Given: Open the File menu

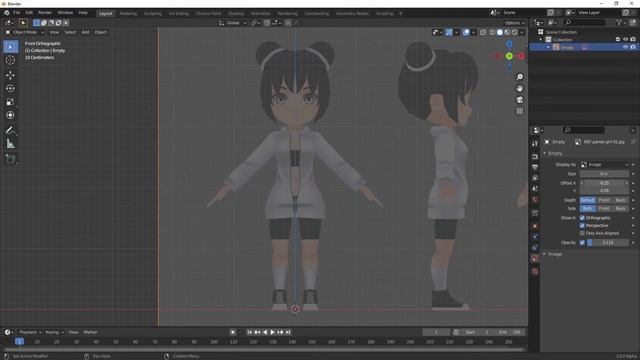Looking at the screenshot, I should click(16, 13).
